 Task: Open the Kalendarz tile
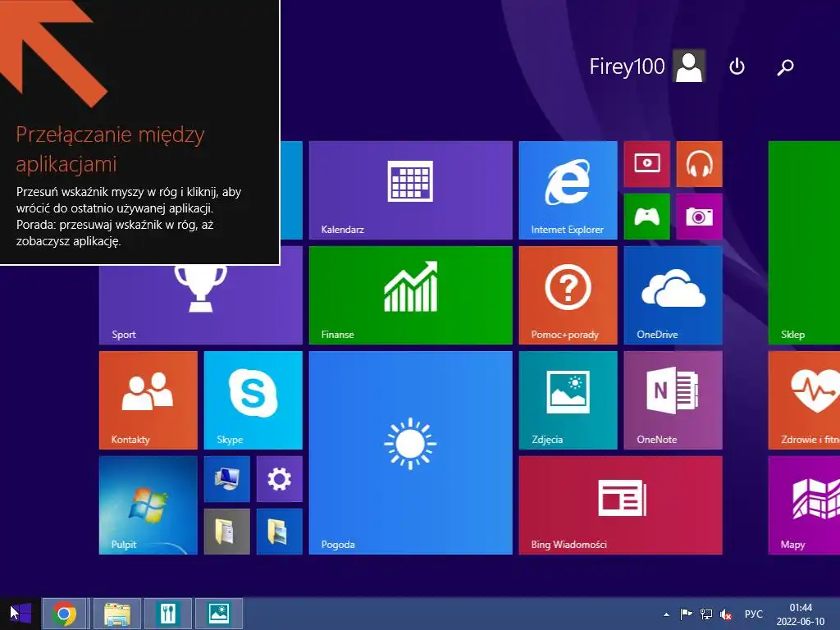tap(410, 190)
